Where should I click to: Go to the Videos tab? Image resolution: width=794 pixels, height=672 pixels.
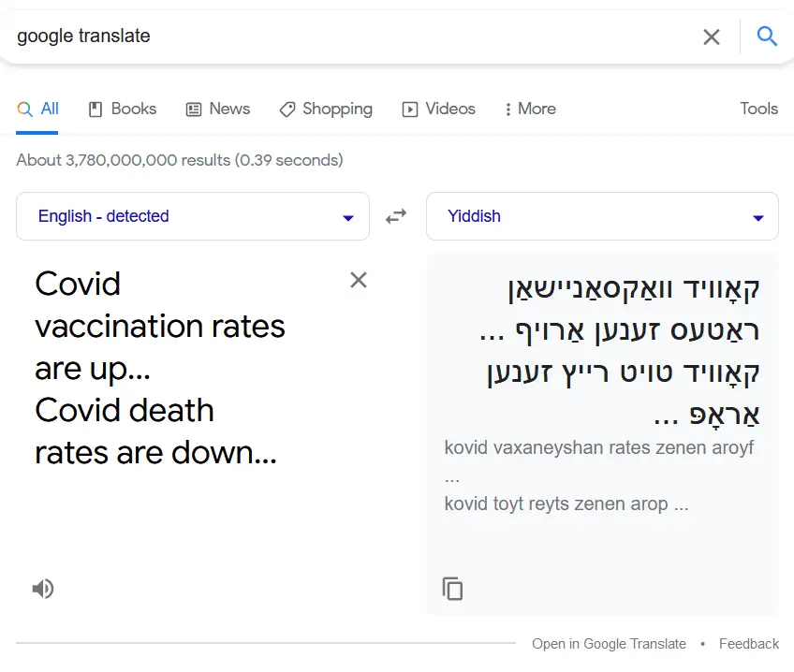439,110
